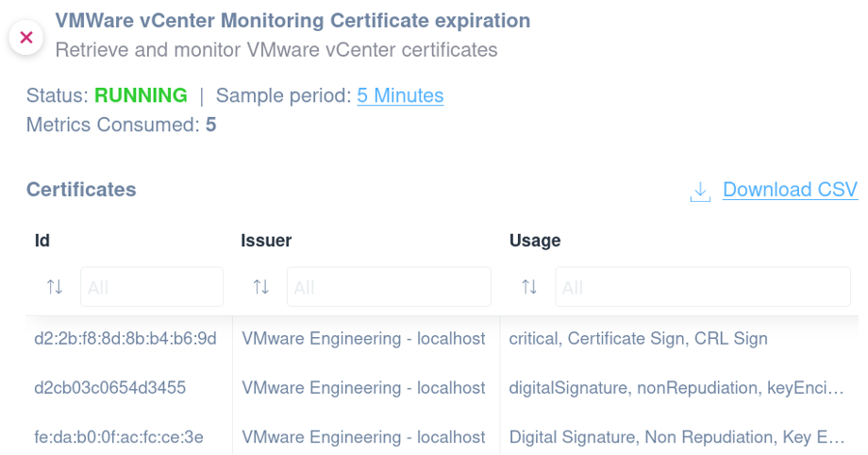Viewport: 868px width, 455px height.
Task: Click issuer cell in fe:da:b0 row
Action: click(x=363, y=437)
